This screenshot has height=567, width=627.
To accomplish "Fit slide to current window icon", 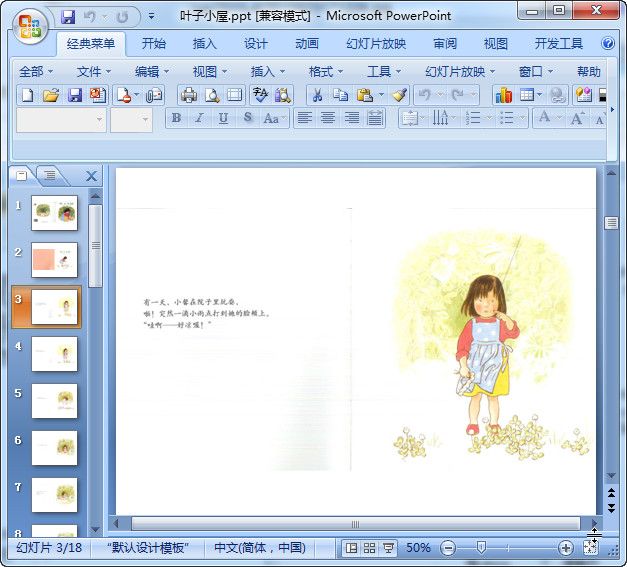I will pyautogui.click(x=590, y=548).
